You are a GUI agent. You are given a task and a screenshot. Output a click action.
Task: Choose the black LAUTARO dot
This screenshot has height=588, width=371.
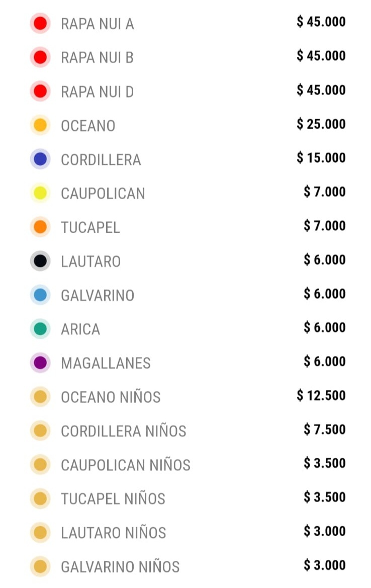click(x=40, y=261)
